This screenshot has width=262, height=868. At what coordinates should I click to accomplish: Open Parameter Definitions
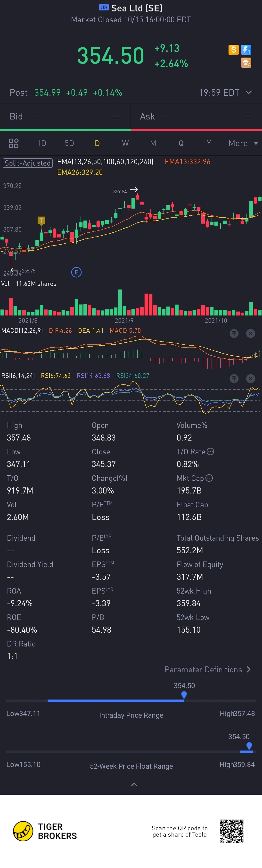207,669
